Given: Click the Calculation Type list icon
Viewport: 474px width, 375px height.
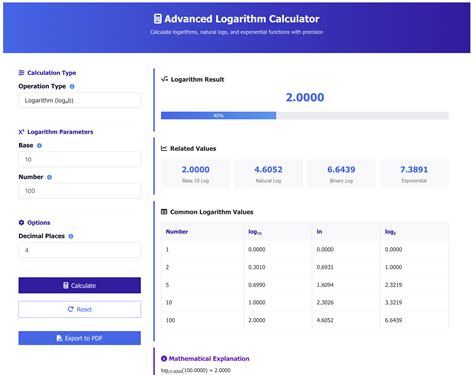Looking at the screenshot, I should coord(21,73).
